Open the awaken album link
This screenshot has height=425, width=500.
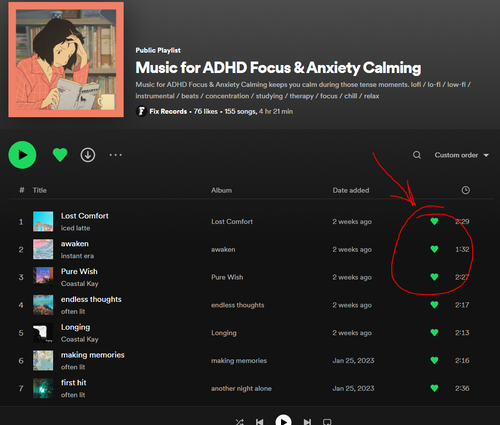pos(223,249)
